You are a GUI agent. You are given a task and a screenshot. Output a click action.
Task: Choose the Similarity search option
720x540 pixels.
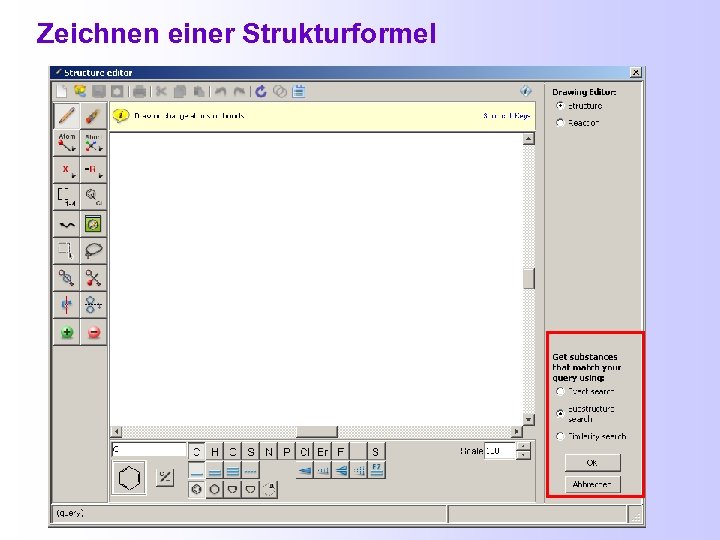[560, 436]
